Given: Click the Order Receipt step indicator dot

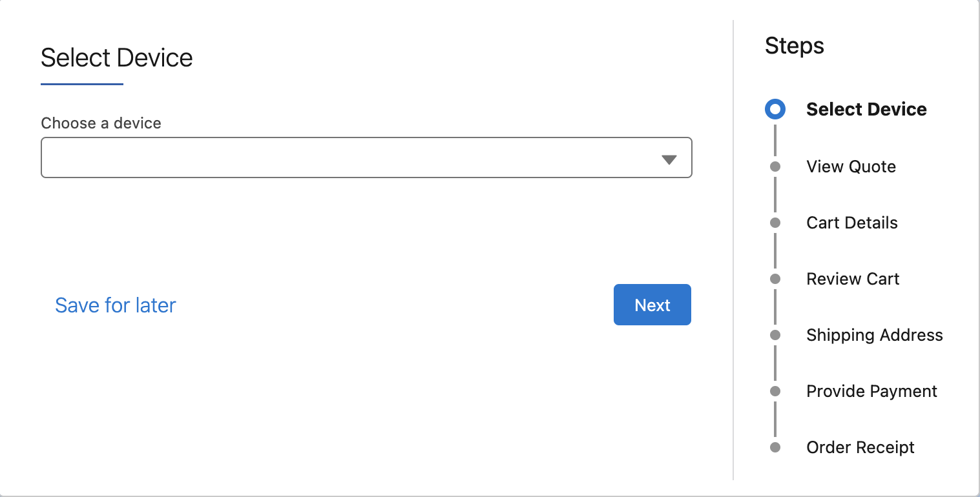Looking at the screenshot, I should 775,447.
